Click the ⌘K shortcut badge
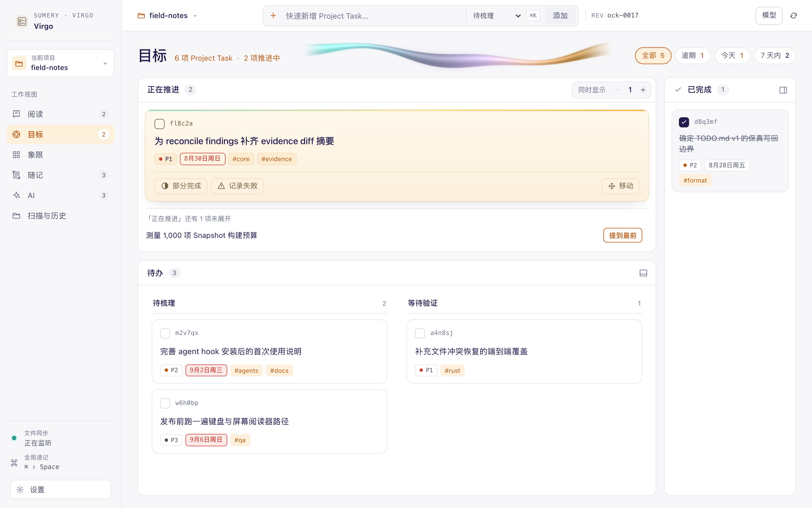812x508 pixels. 533,16
